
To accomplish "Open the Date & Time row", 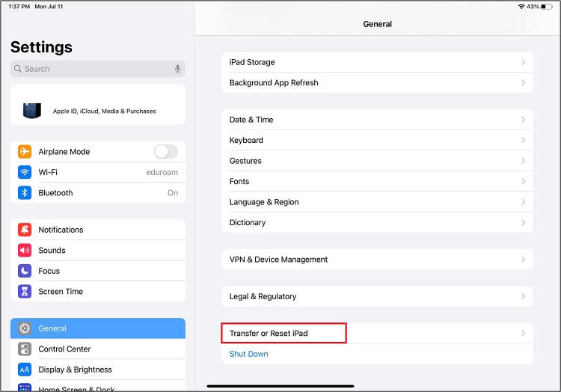I will pos(378,120).
